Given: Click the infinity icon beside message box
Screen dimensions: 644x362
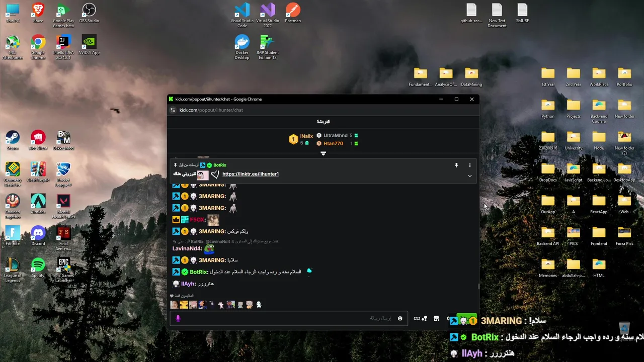Looking at the screenshot, I should pos(417,318).
